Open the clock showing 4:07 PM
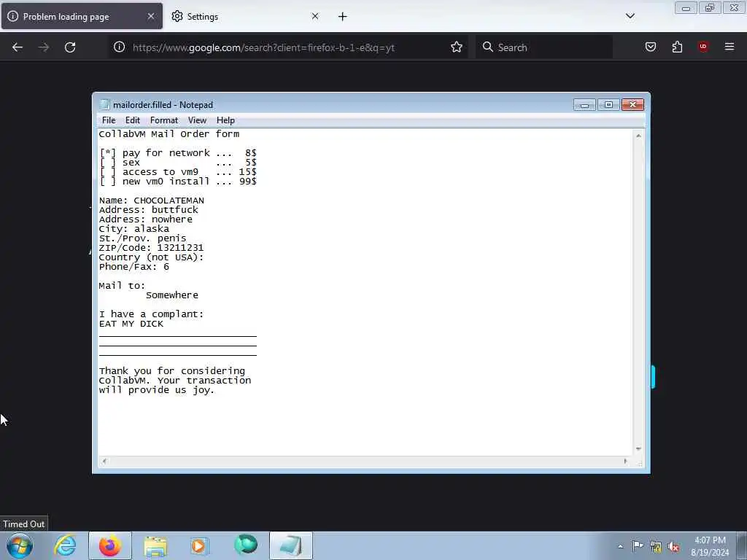The width and height of the screenshot is (747, 560). pos(710,546)
